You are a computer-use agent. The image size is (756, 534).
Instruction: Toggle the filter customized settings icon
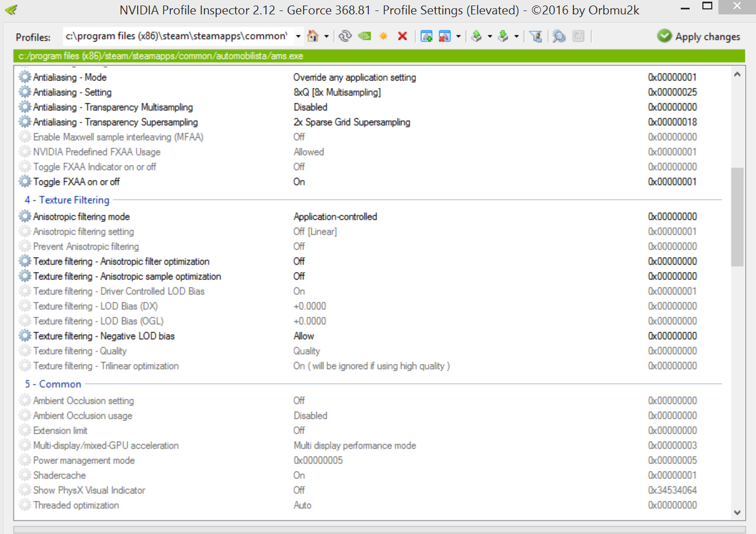[x=535, y=36]
